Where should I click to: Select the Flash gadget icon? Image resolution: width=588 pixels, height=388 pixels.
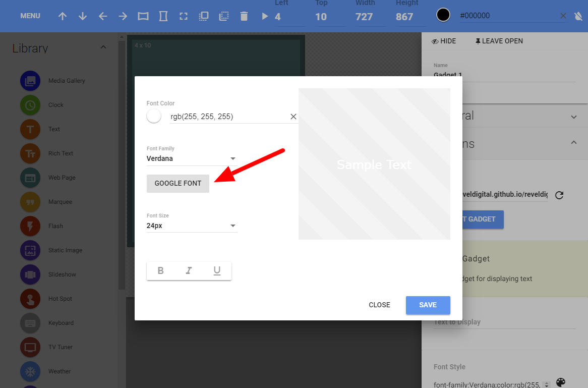30,226
